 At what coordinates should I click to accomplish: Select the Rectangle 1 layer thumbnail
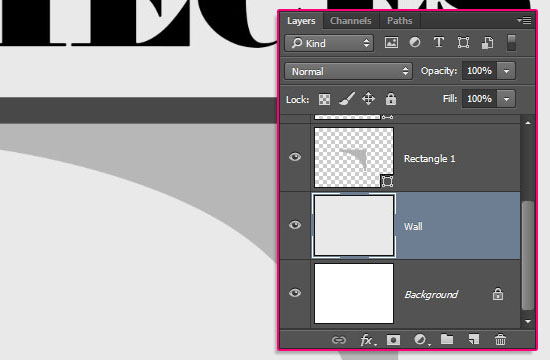[x=354, y=157]
